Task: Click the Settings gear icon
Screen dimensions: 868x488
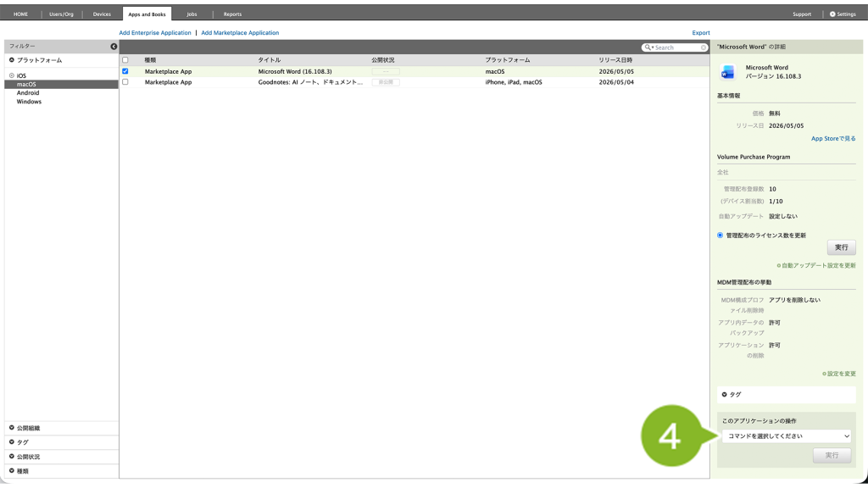Action: click(832, 14)
